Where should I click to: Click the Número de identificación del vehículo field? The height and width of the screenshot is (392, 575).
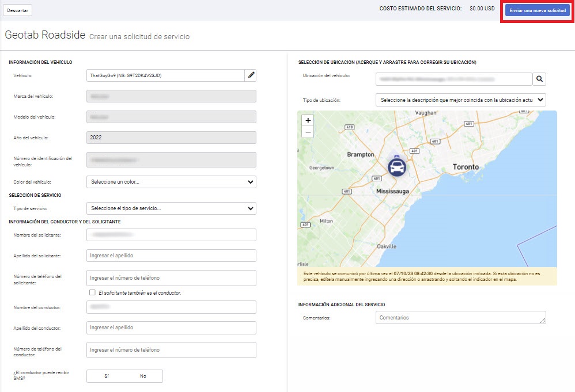click(x=171, y=160)
